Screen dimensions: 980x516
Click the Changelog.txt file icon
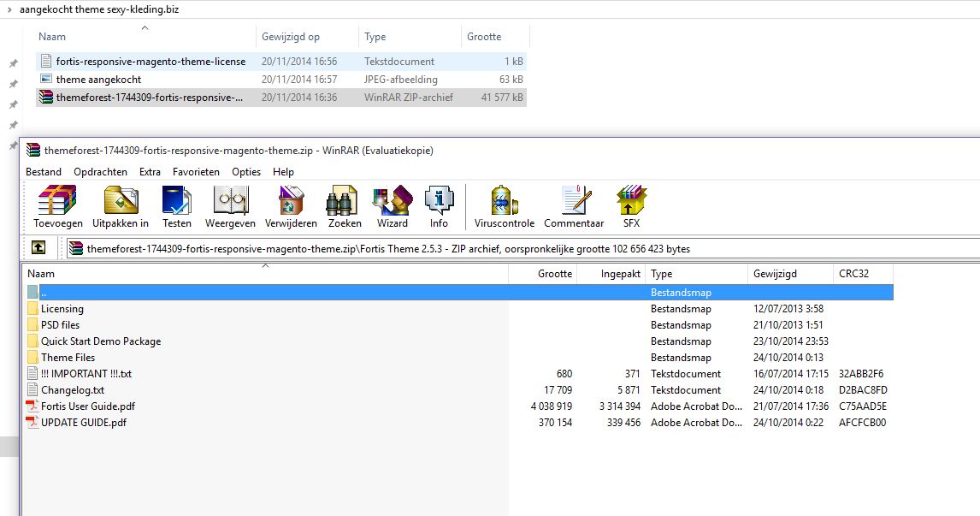pyautogui.click(x=32, y=389)
